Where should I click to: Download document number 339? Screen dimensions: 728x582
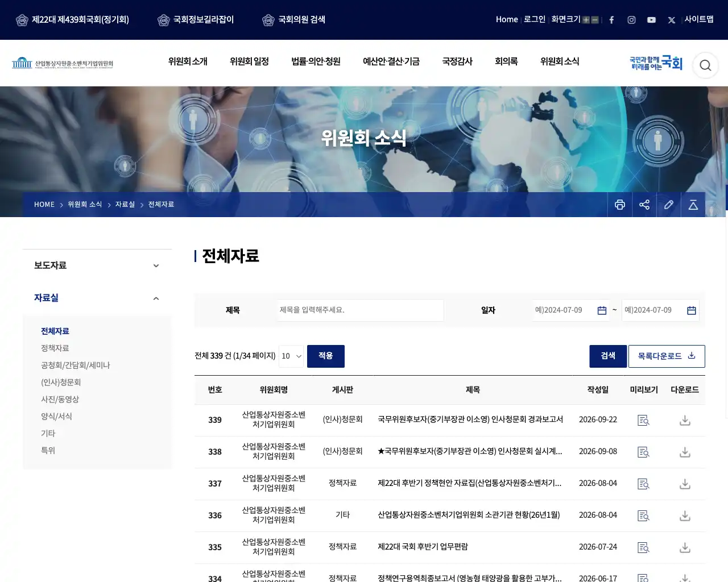[685, 421]
